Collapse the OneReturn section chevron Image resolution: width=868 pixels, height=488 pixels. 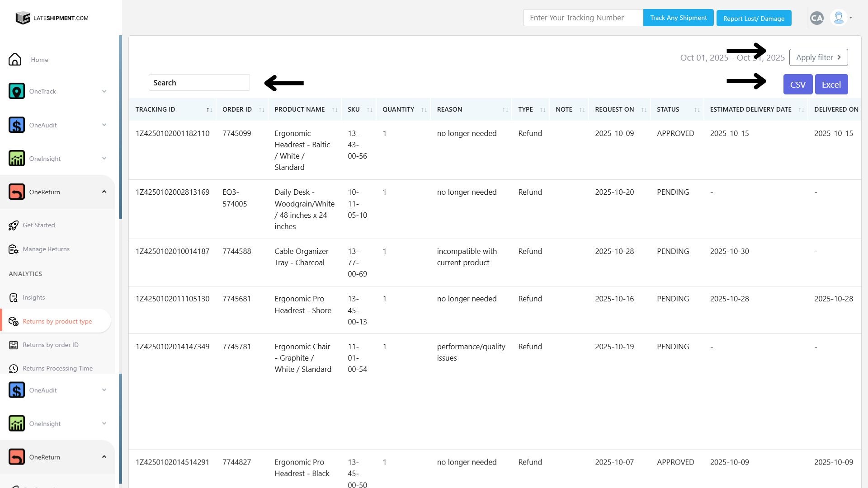pyautogui.click(x=104, y=192)
